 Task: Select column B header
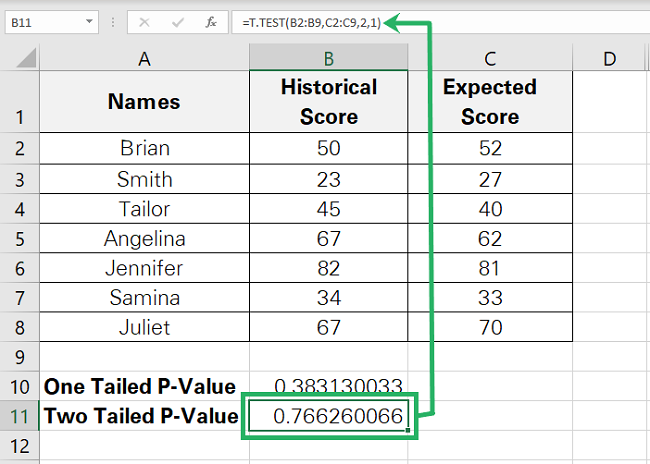point(329,60)
